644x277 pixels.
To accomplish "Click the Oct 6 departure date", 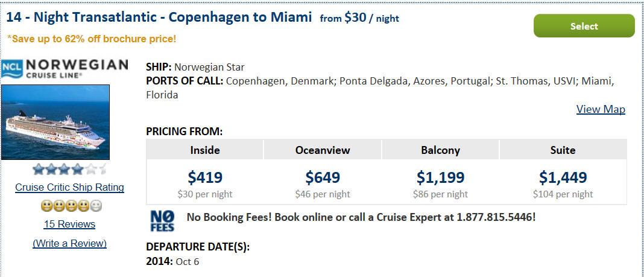I will (188, 262).
